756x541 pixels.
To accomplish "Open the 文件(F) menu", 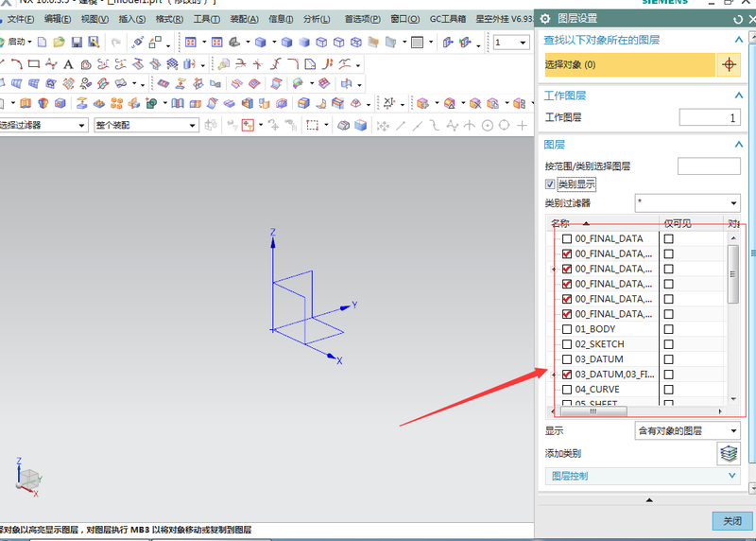I will point(20,19).
